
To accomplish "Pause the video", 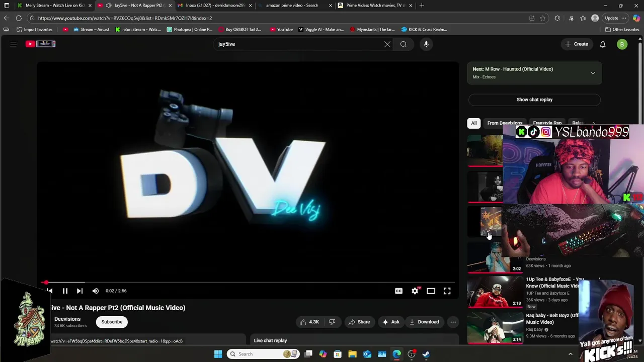I will click(65, 291).
